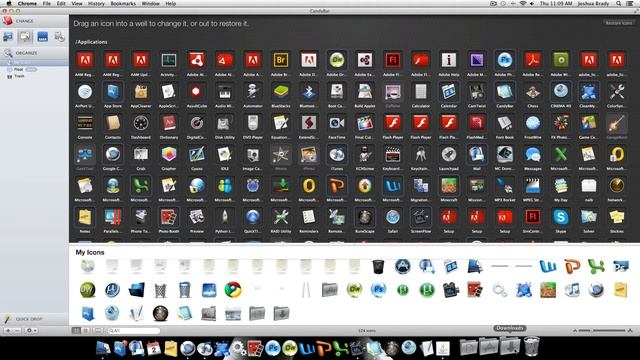
Task: Pick the RuneScape sphere icon in My Icons
Action: click(160, 313)
